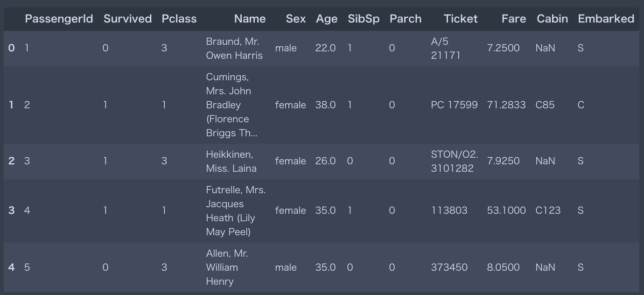The width and height of the screenshot is (644, 295).
Task: Select the C123 cabin cell
Action: pyautogui.click(x=548, y=211)
